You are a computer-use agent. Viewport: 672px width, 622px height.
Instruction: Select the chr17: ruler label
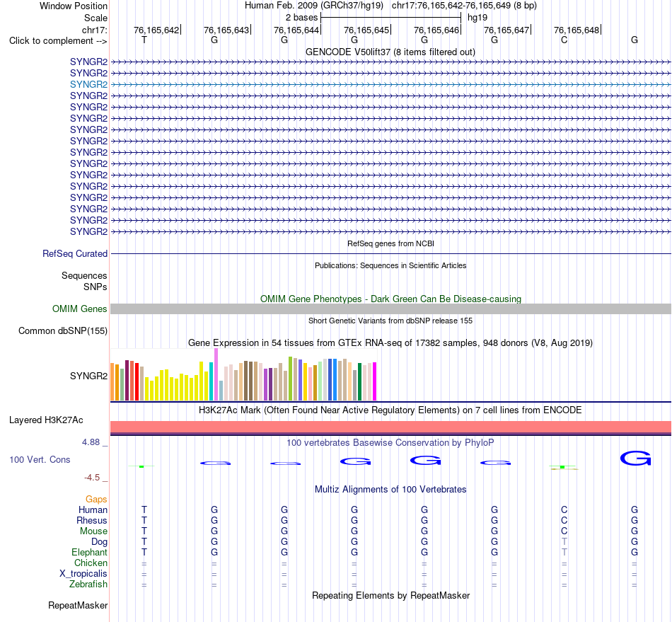pyautogui.click(x=94, y=30)
